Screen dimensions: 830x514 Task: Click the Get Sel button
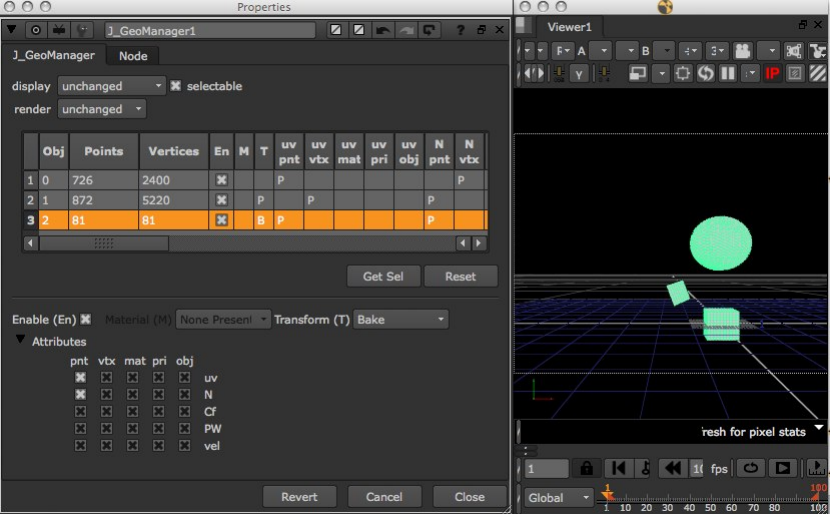click(383, 276)
